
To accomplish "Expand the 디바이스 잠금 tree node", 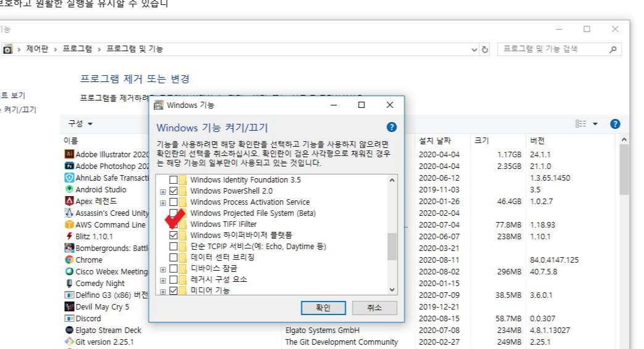I will tap(163, 269).
